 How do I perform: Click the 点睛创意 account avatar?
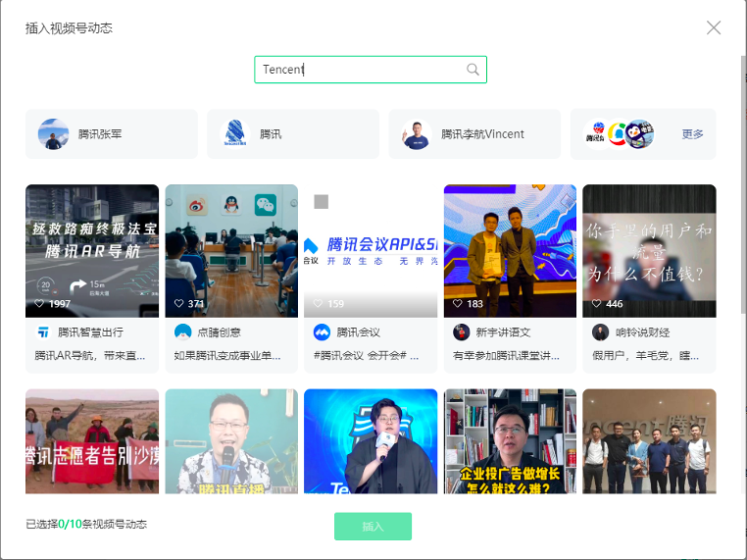pos(183,332)
